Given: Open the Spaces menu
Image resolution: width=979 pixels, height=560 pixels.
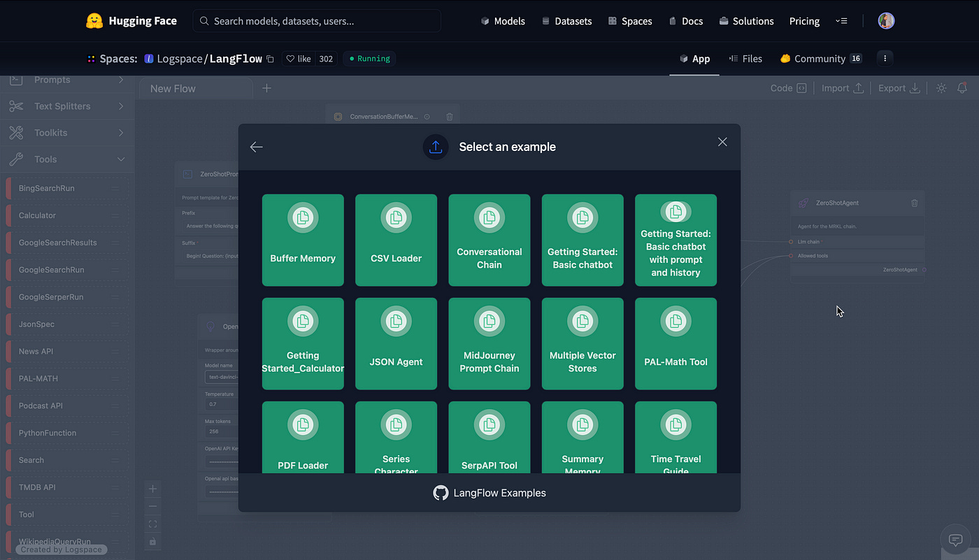Looking at the screenshot, I should pos(630,21).
